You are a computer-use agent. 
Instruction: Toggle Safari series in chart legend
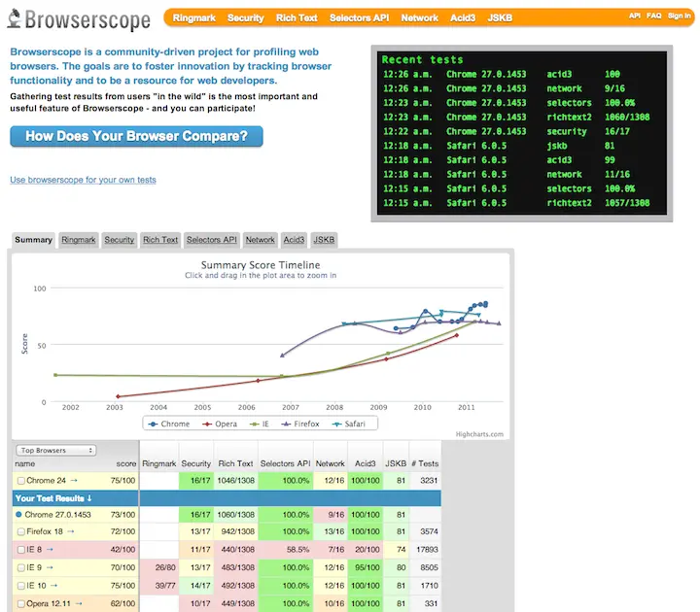(349, 424)
